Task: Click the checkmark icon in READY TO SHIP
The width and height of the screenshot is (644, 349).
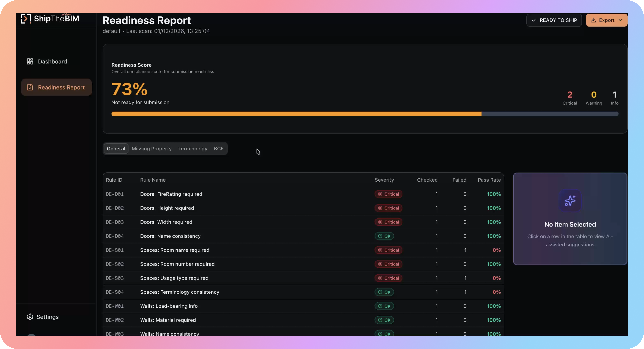Action: 534,20
